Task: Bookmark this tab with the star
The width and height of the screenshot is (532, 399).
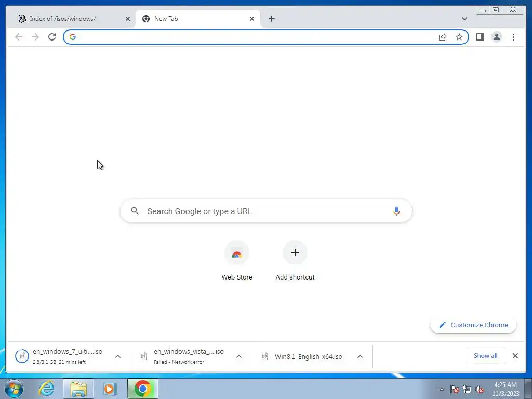Action: (x=459, y=37)
